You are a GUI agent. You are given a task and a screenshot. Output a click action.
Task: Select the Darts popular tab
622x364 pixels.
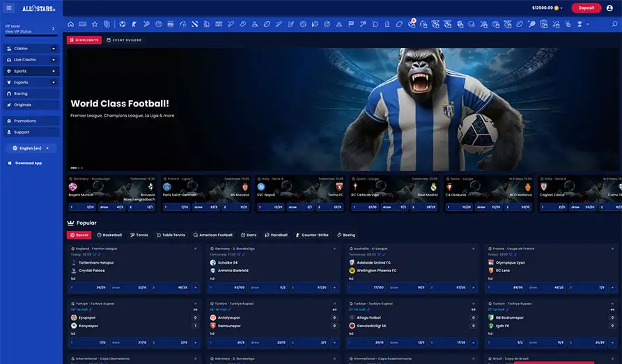click(x=249, y=235)
